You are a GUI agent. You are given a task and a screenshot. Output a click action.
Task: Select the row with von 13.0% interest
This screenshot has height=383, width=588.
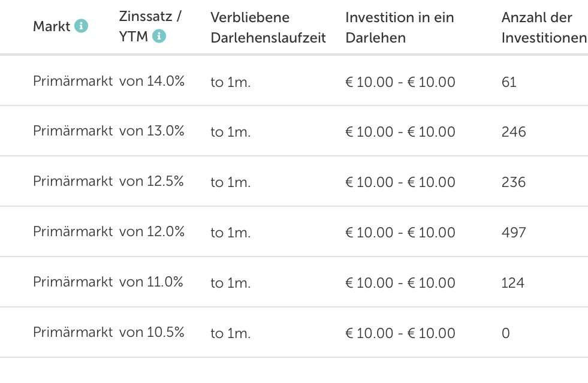[152, 131]
